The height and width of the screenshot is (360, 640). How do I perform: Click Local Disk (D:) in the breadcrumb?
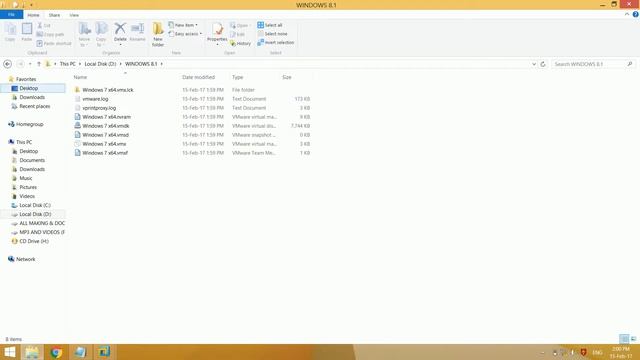coord(100,64)
